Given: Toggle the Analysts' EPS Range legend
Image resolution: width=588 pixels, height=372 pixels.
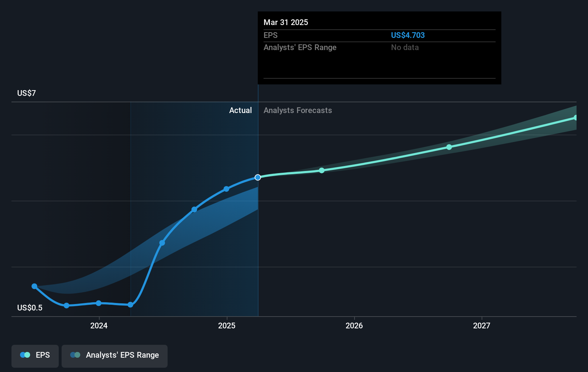Looking at the screenshot, I should [115, 356].
